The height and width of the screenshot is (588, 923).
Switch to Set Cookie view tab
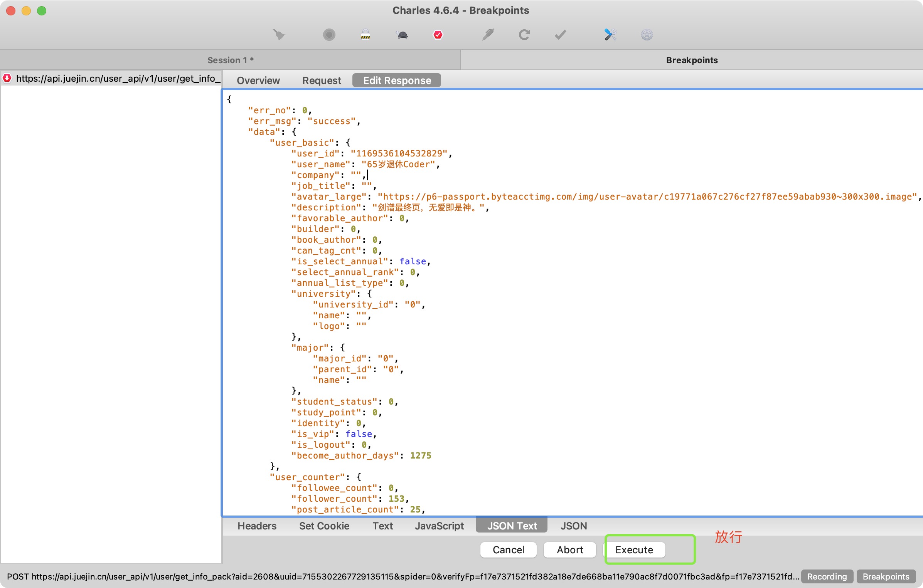[324, 526]
